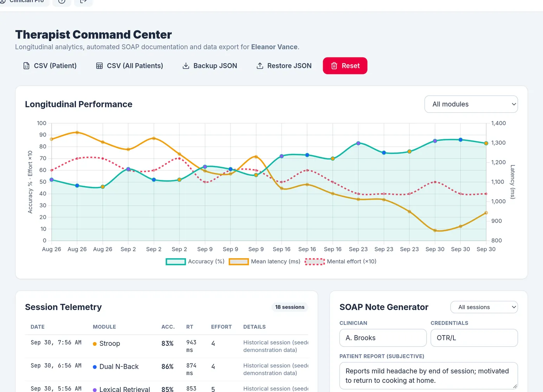Image resolution: width=543 pixels, height=392 pixels.
Task: Click the ACC. column header
Action: (168, 327)
